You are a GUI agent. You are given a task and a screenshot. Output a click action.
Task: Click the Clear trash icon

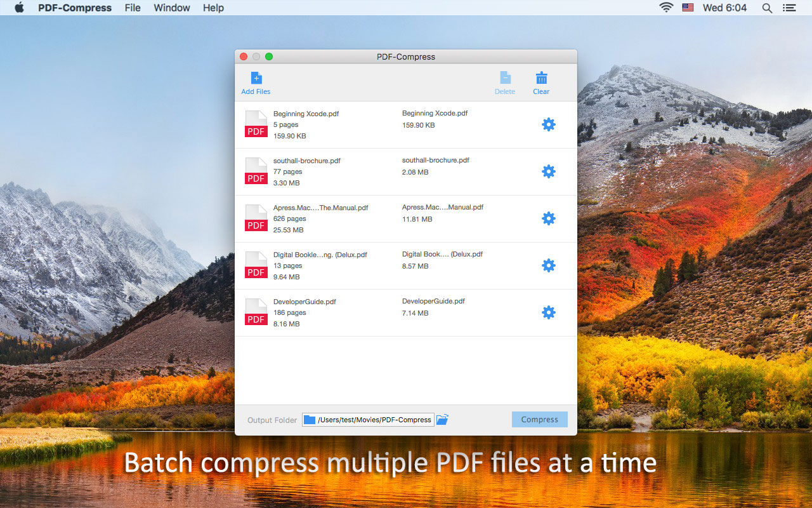541,79
